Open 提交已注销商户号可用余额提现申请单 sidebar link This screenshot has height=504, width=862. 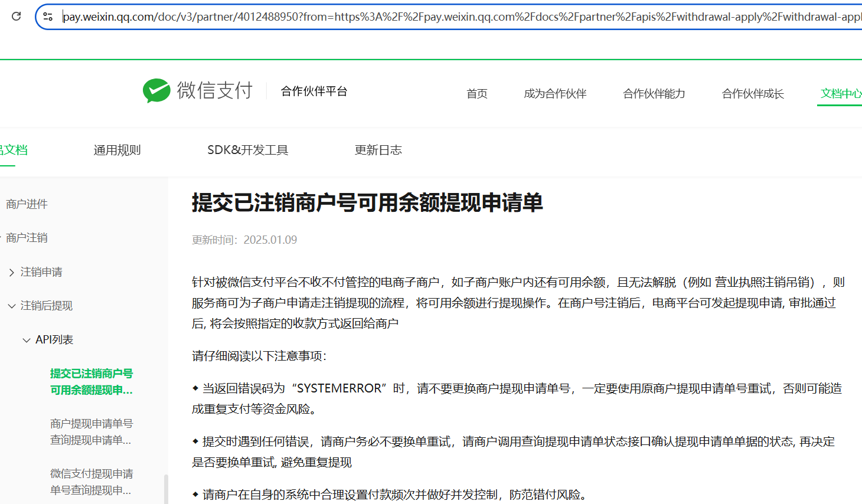[x=92, y=382]
